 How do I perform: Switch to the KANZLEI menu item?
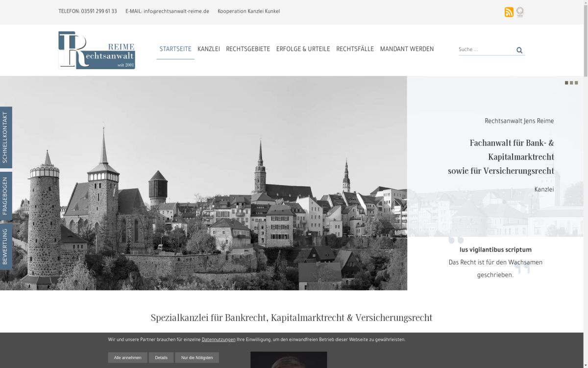click(x=209, y=49)
